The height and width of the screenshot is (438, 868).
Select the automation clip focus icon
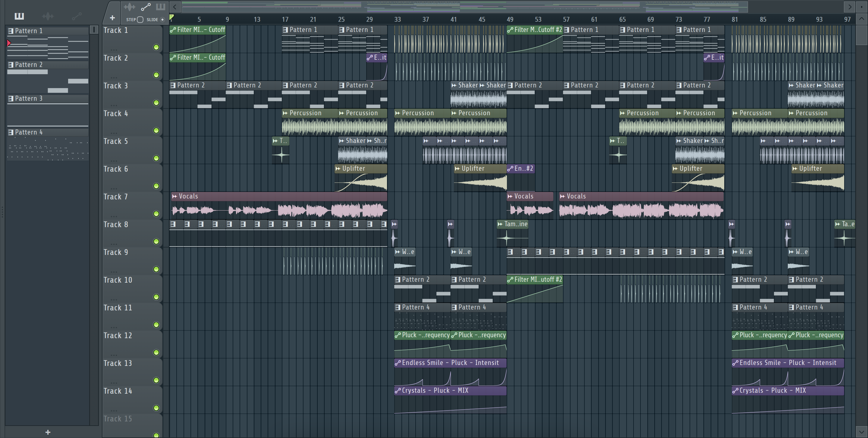coord(146,7)
